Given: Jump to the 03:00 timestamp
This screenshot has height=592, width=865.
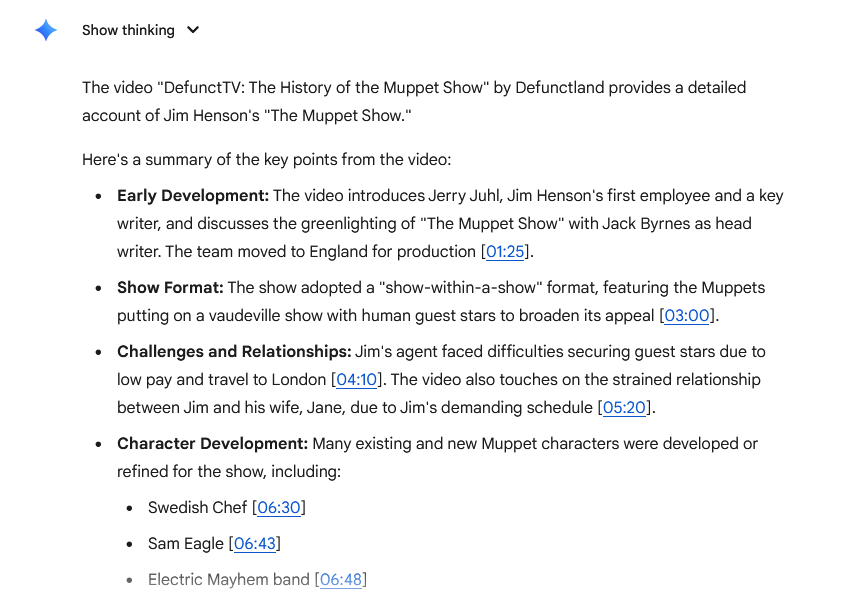Looking at the screenshot, I should (686, 316).
